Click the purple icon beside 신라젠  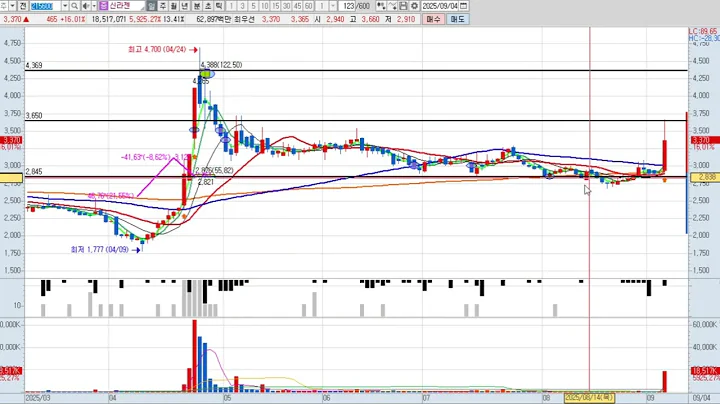(103, 6)
